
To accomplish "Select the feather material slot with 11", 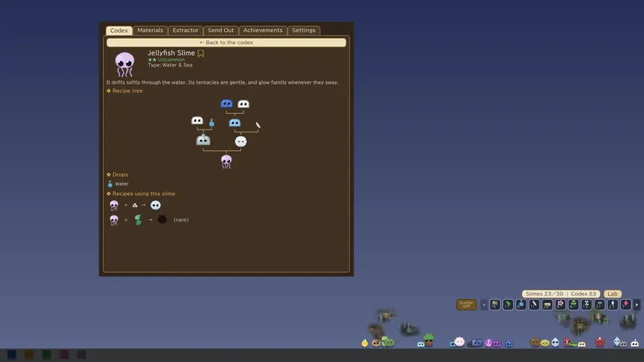I will [x=534, y=304].
